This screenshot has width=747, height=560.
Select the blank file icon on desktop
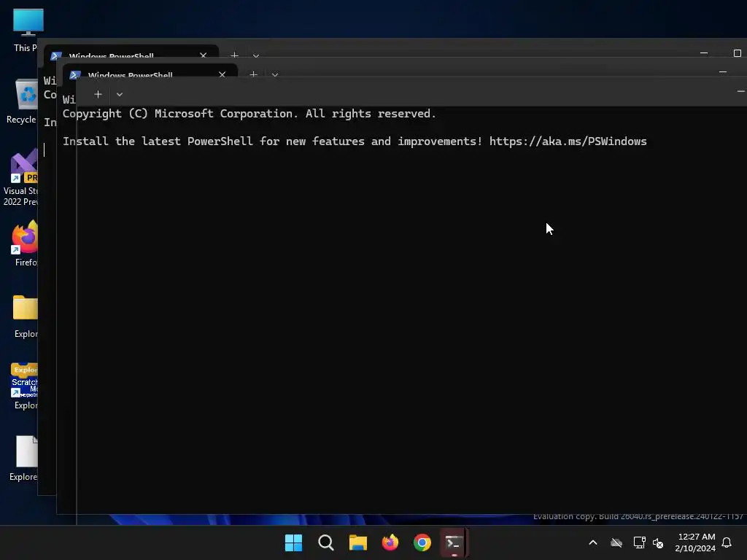[24, 458]
